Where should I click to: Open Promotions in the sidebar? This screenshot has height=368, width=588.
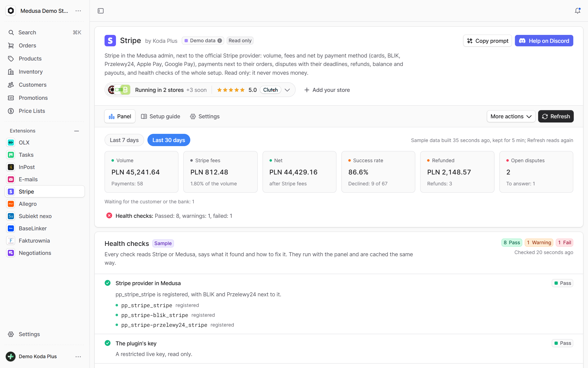[45, 98]
